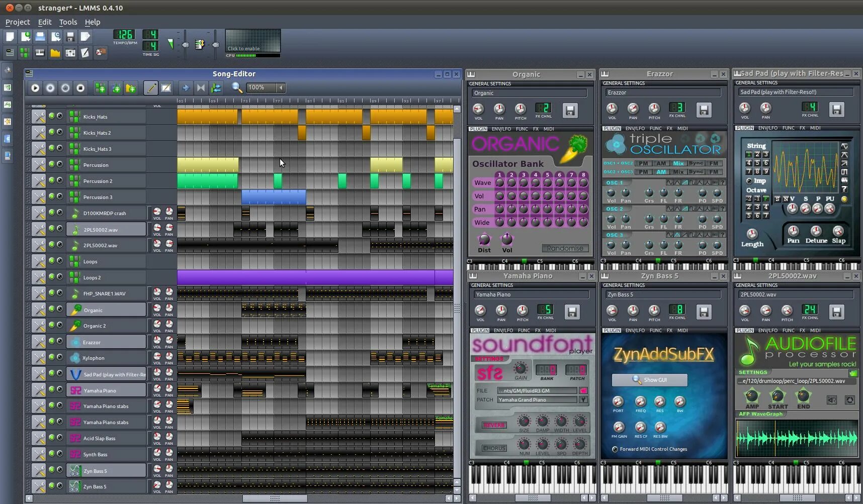Open the FX Mixer icon
The width and height of the screenshot is (863, 504).
click(x=70, y=52)
